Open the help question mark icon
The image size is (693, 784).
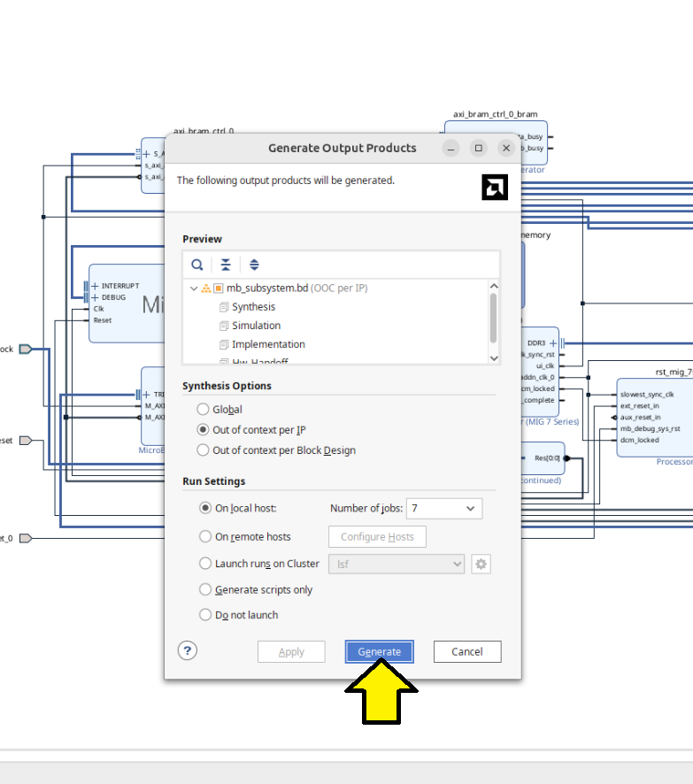(187, 651)
